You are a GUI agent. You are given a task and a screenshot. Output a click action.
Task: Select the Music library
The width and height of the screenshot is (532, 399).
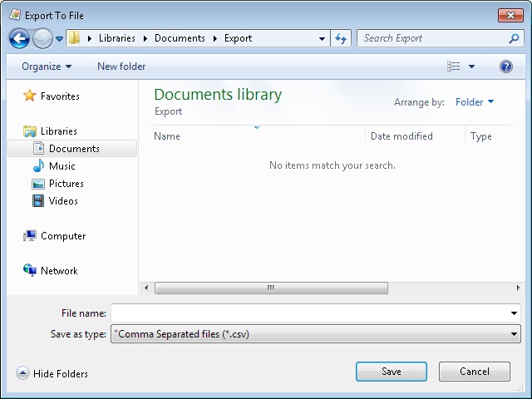(x=62, y=166)
